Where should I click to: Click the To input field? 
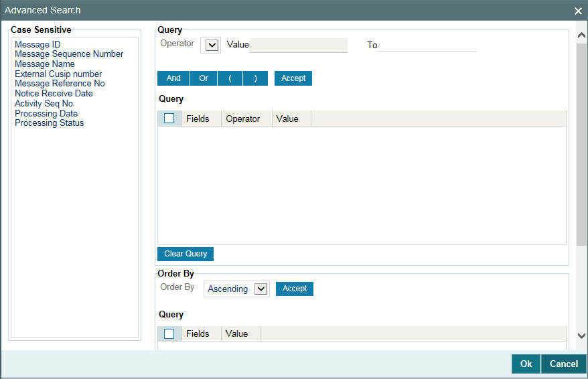pyautogui.click(x=427, y=46)
